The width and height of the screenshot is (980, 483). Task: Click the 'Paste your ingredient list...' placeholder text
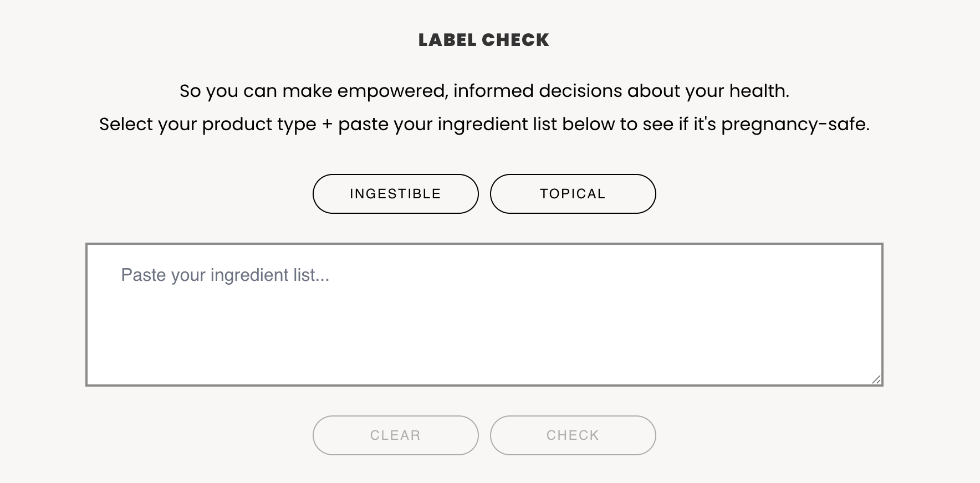pos(225,275)
